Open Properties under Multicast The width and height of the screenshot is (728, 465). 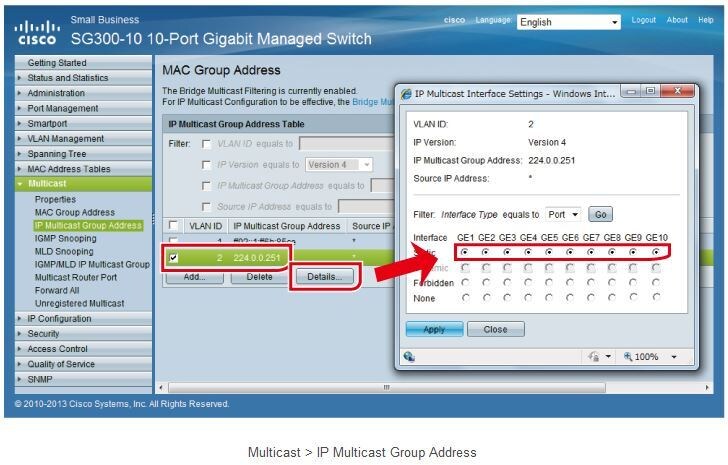[x=55, y=199]
